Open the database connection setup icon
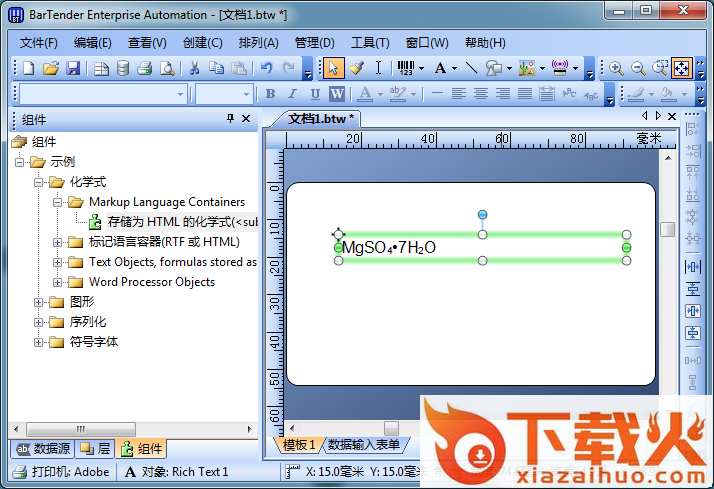 (122, 68)
